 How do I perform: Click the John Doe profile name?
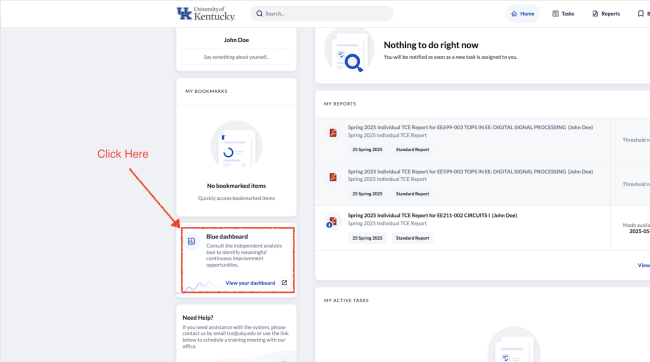coord(236,40)
